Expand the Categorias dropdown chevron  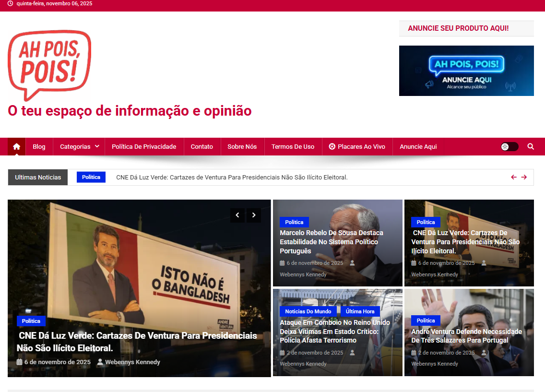[97, 146]
